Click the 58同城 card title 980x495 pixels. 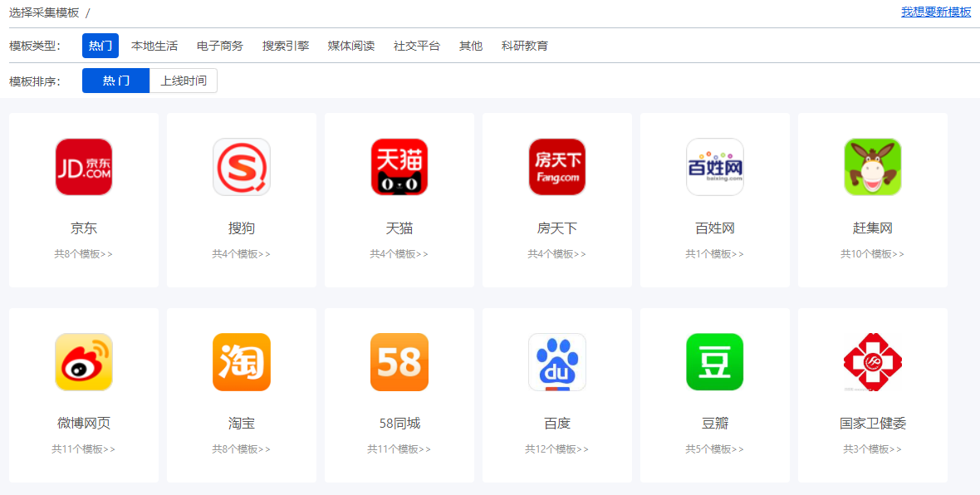(399, 424)
